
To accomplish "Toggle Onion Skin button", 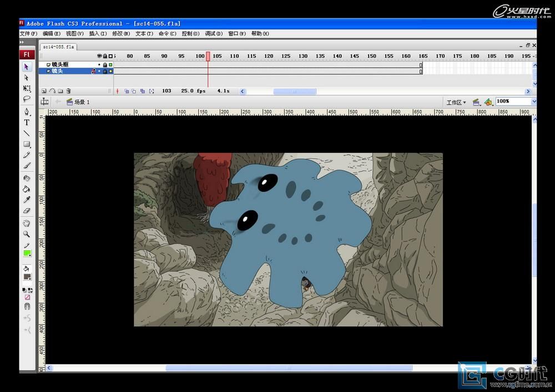I will click(127, 91).
